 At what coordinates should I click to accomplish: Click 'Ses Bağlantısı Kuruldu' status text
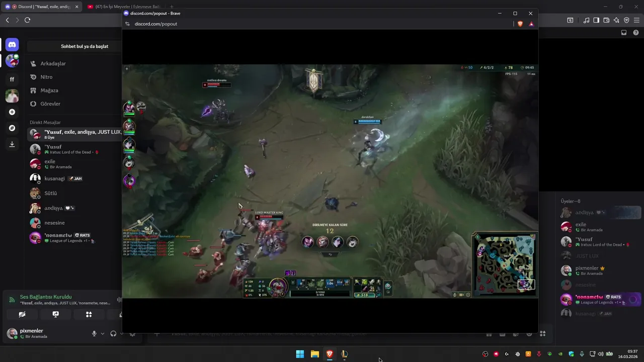[x=46, y=297]
